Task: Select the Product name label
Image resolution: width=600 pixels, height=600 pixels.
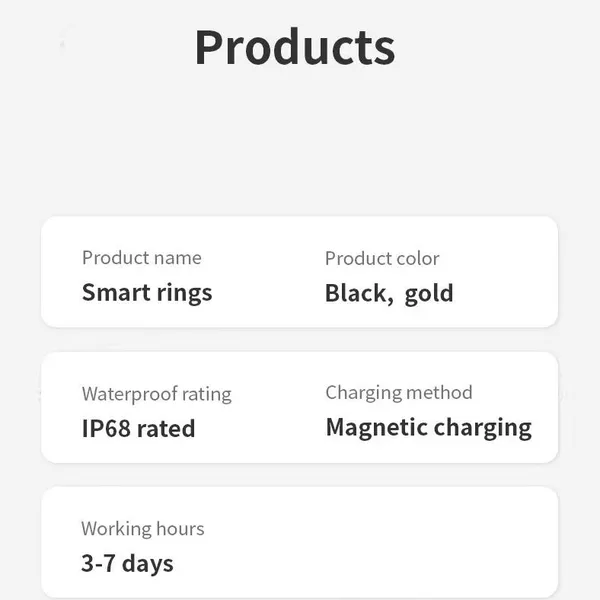Action: pos(142,258)
